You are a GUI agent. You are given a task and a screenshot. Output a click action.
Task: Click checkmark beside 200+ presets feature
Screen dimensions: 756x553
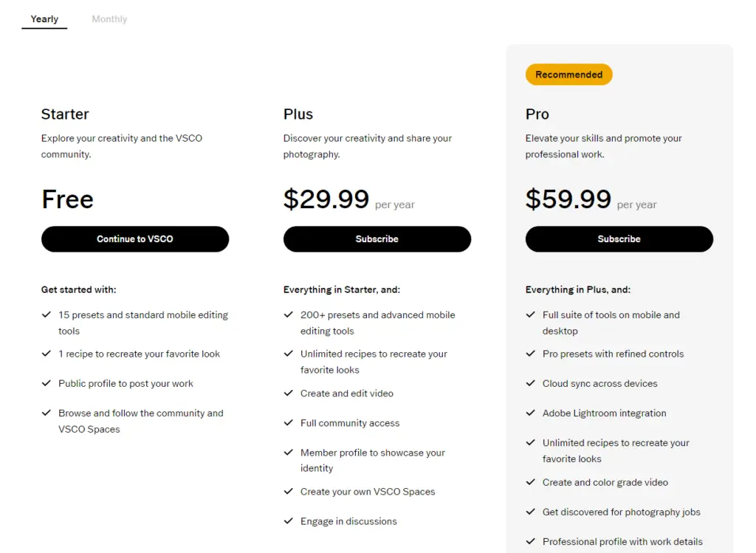289,315
